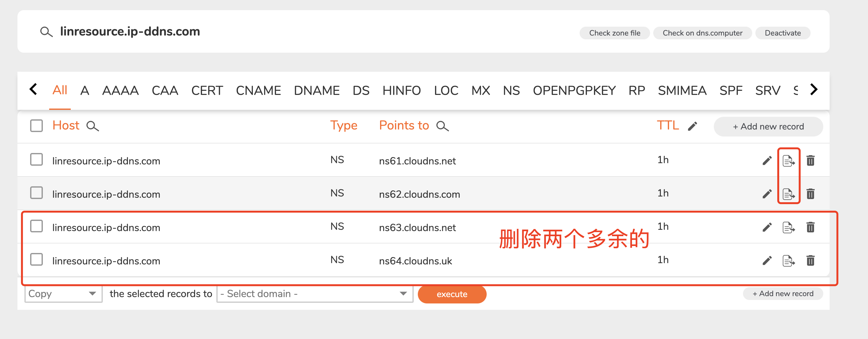Switch to the LOC record tab
This screenshot has width=868, height=339.
pos(446,90)
